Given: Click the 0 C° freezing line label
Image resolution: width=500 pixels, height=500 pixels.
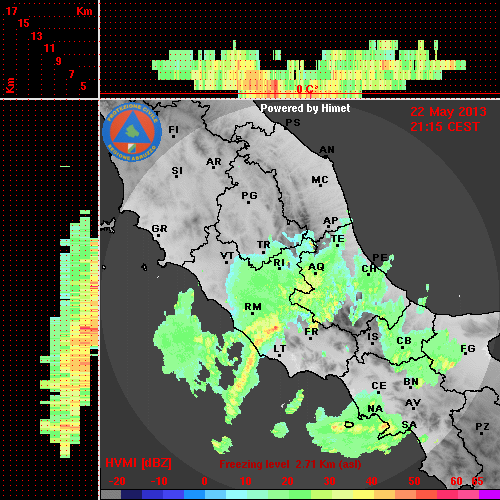Looking at the screenshot, I should 307,89.
